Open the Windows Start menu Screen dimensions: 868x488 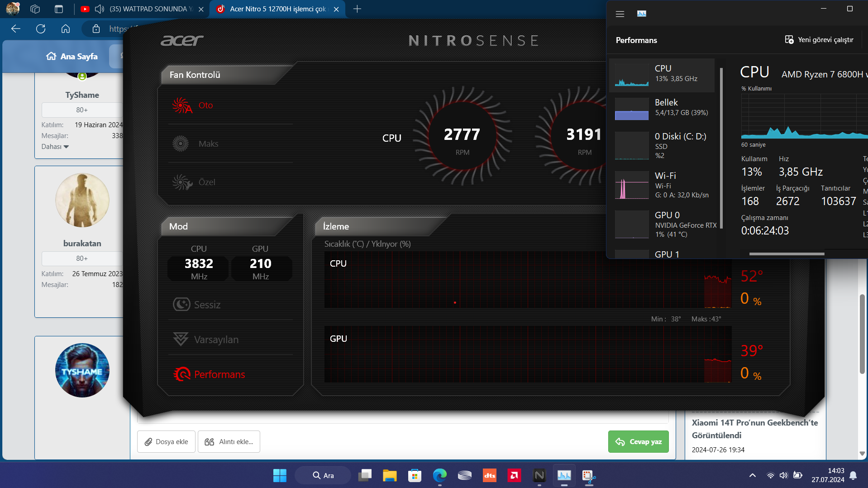(280, 475)
